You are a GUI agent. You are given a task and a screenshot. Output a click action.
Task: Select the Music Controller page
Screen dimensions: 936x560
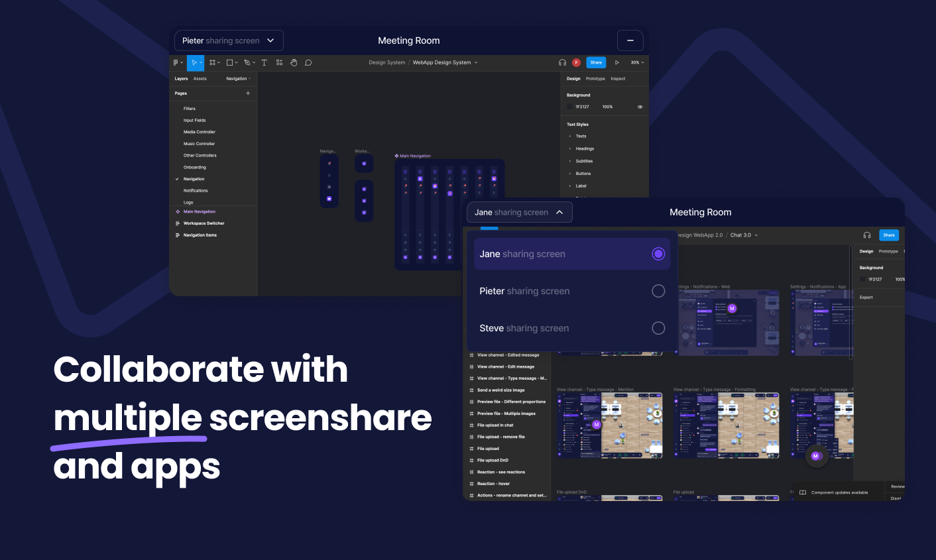[200, 144]
